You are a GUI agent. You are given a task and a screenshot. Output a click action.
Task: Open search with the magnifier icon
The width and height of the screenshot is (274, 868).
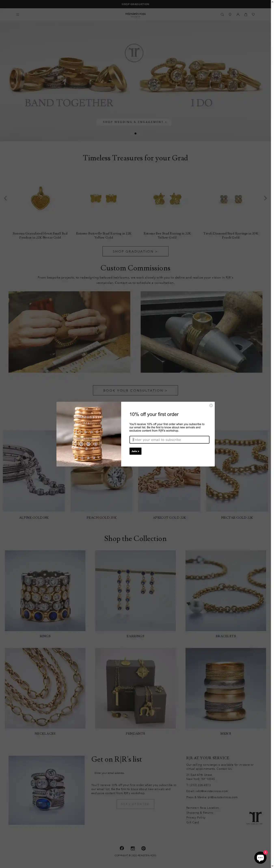click(x=222, y=14)
